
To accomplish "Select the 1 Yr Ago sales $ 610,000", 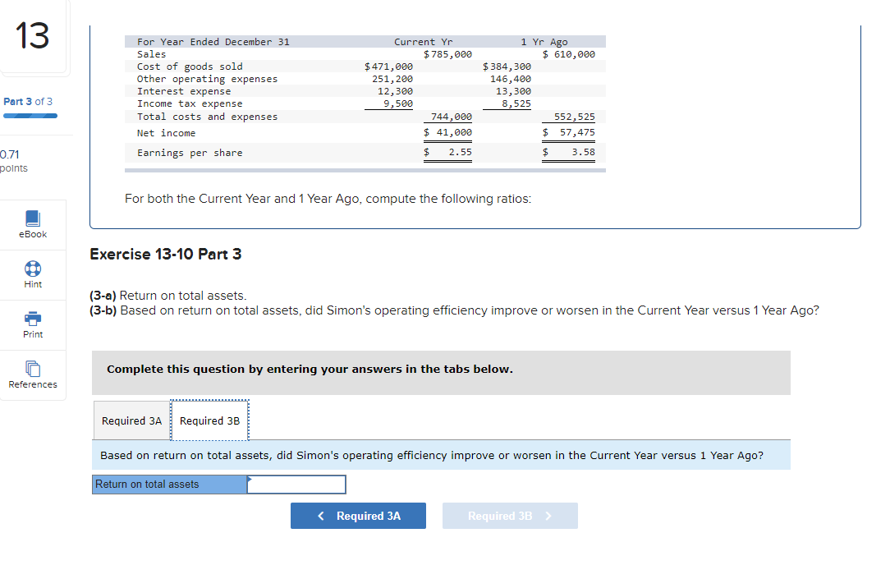I will (x=568, y=54).
